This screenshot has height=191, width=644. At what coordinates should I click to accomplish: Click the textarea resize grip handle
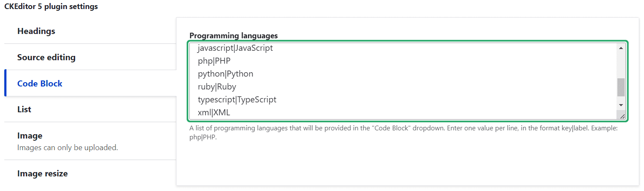(622, 116)
